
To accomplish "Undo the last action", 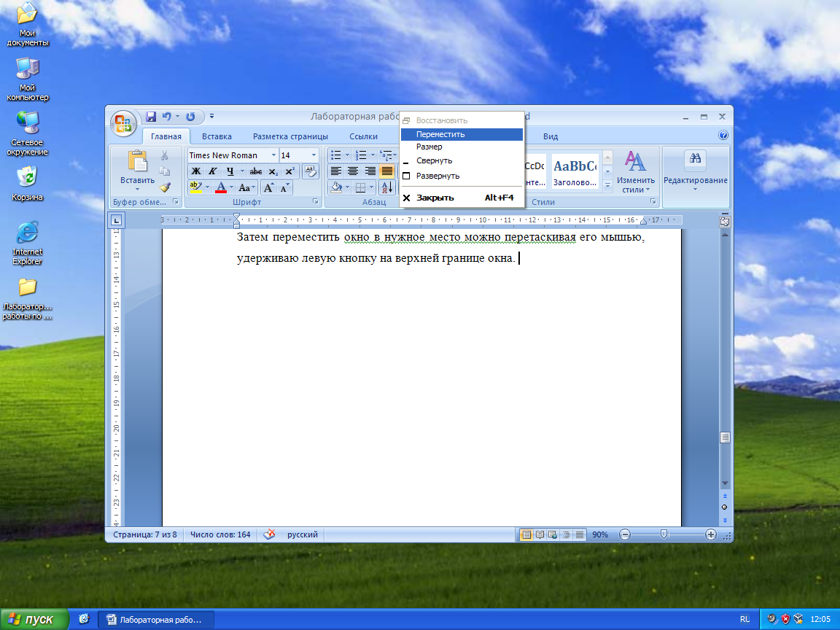I will (166, 116).
